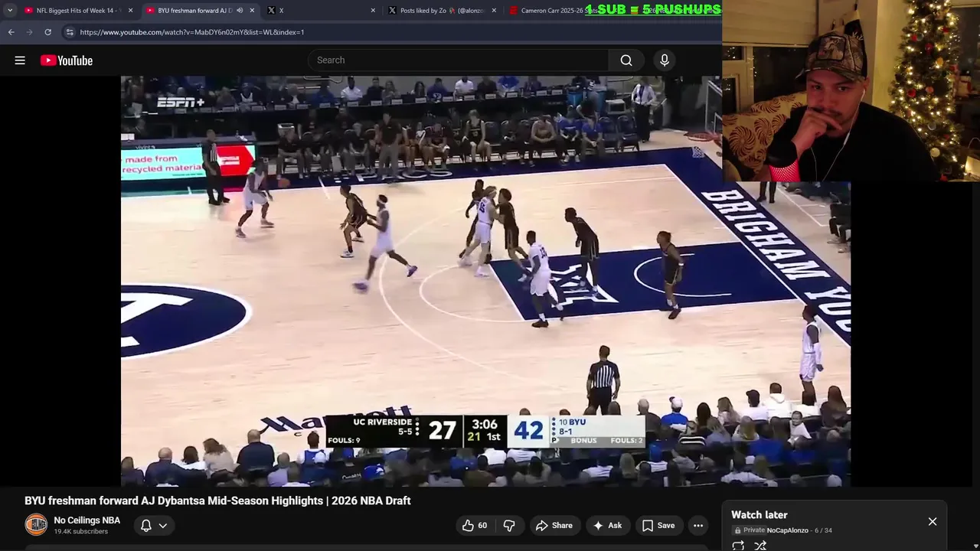Toggle loop playlist in Watch later panel
Image resolution: width=980 pixels, height=551 pixels.
click(738, 546)
